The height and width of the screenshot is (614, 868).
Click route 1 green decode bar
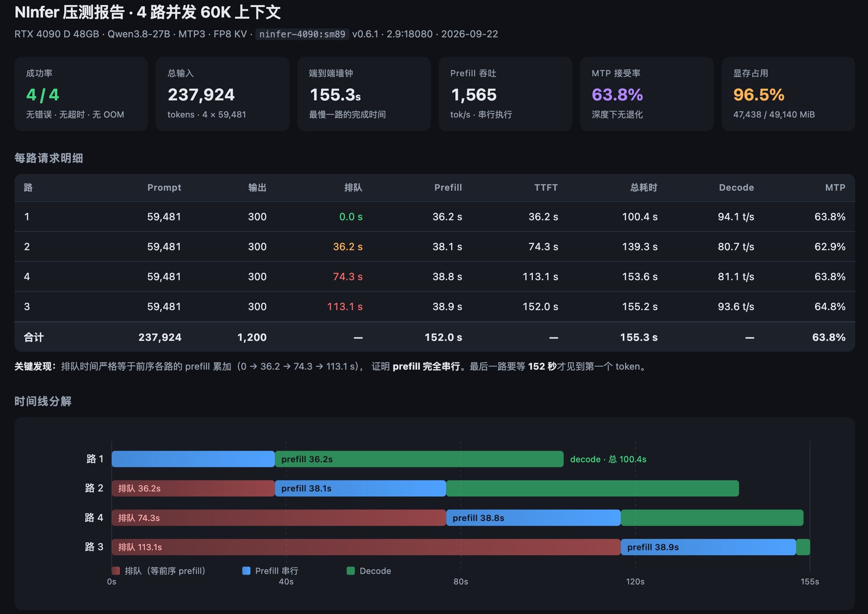(x=419, y=459)
